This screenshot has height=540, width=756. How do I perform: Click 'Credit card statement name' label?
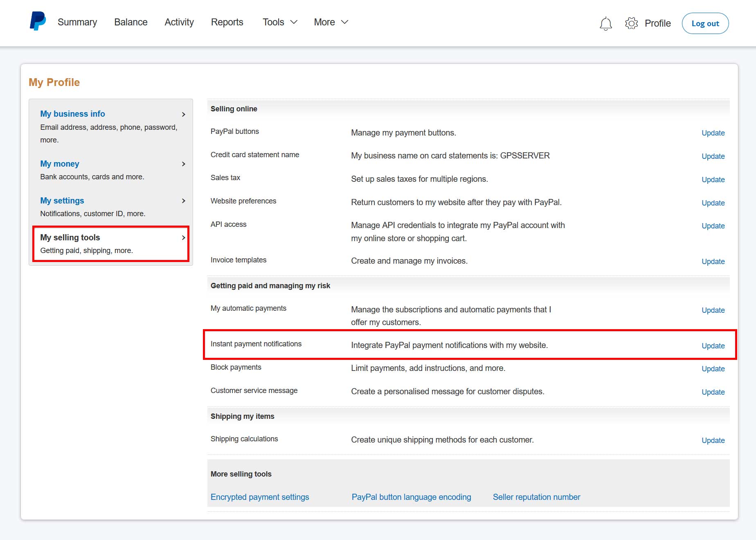(255, 155)
